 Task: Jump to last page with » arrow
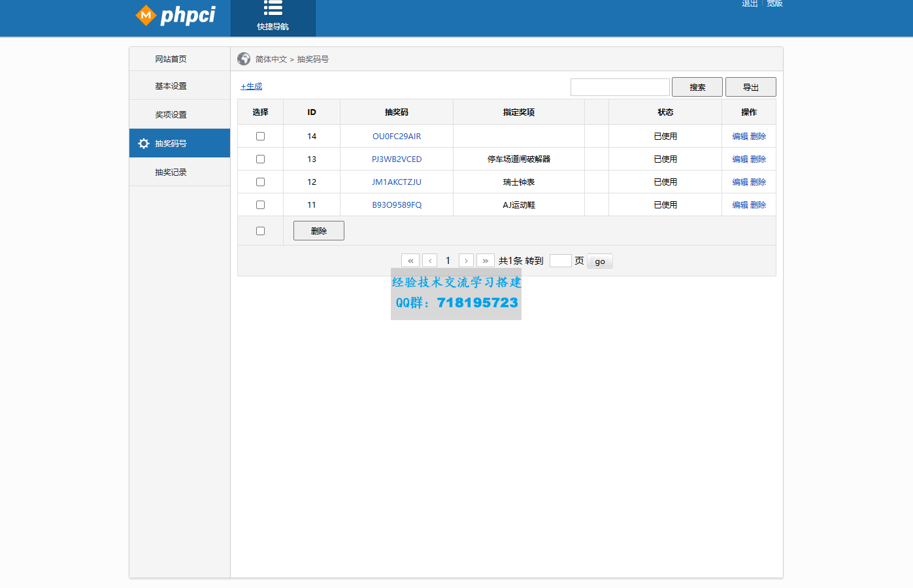(x=485, y=260)
